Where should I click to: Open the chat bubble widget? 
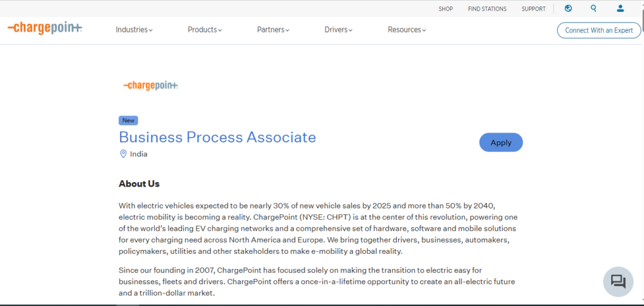pos(618,281)
